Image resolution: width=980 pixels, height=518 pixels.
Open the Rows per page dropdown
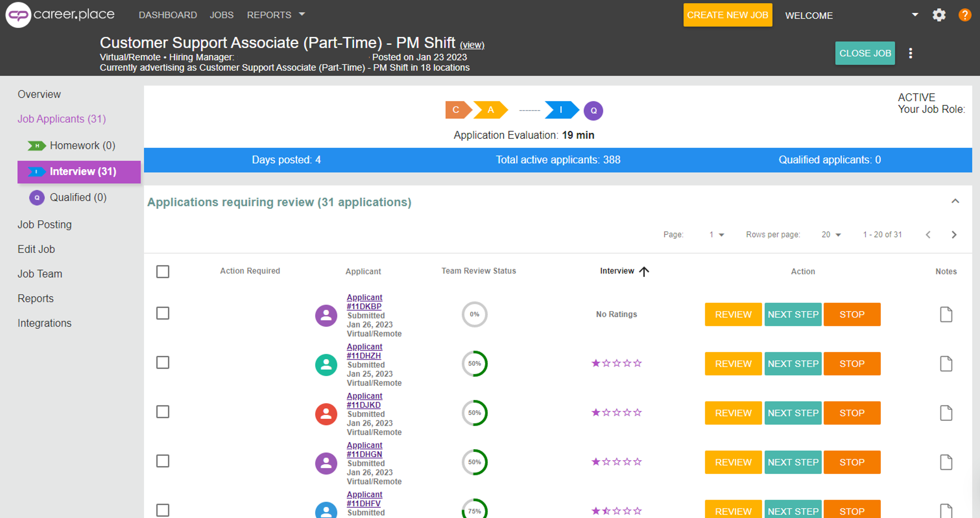pos(831,235)
